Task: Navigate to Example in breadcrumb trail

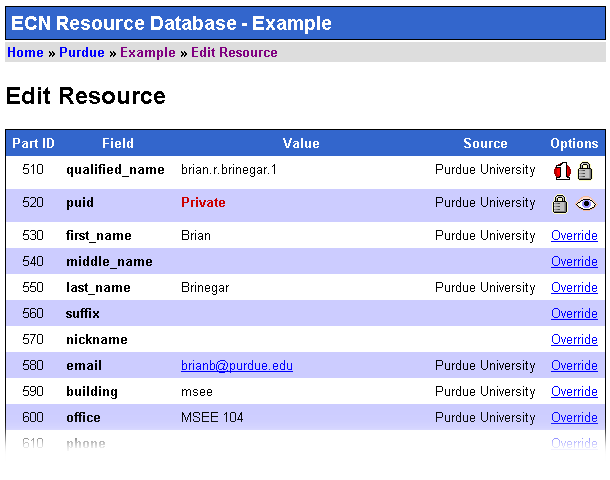Action: point(147,52)
